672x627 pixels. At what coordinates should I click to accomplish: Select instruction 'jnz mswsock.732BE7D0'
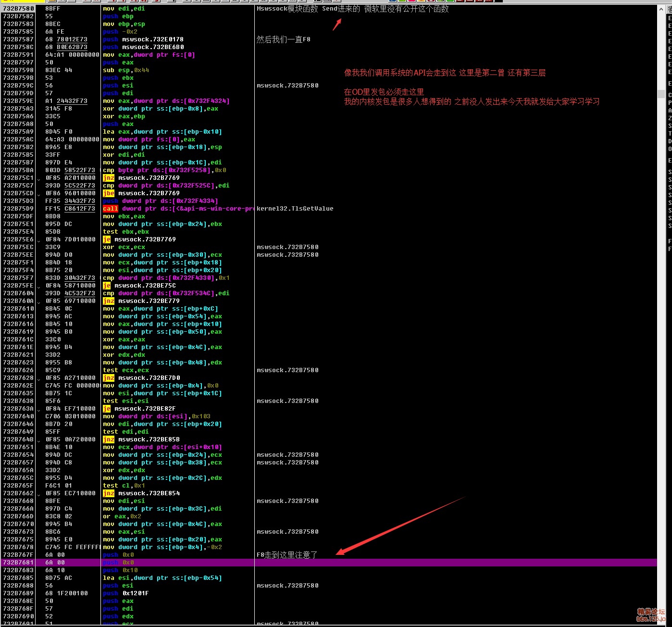(141, 378)
